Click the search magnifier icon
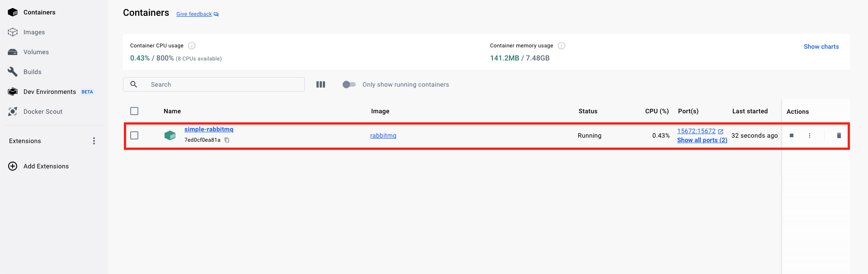Viewport: 868px width, 274px height. point(134,84)
